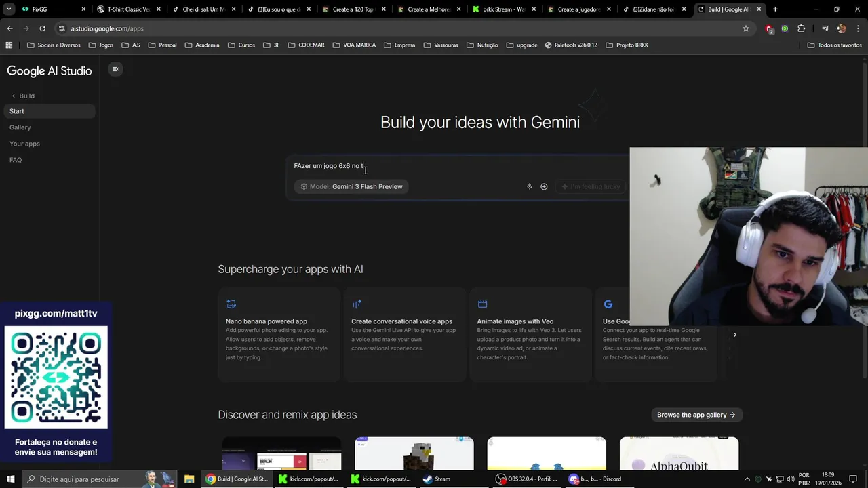
Task: Open the Sociais e Diversos bookmark folder
Action: [54, 45]
